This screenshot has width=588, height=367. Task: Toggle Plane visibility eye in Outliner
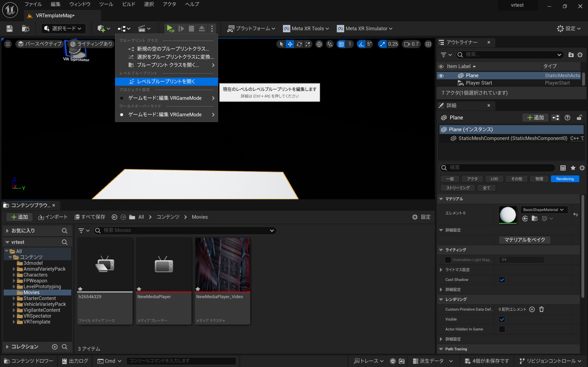tap(441, 76)
